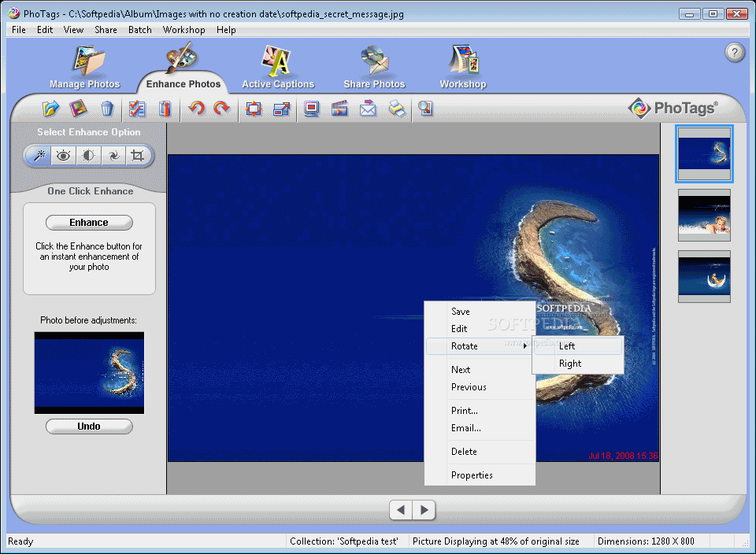Open the Help menu
Screen dimensions: 756x554
[226, 30]
